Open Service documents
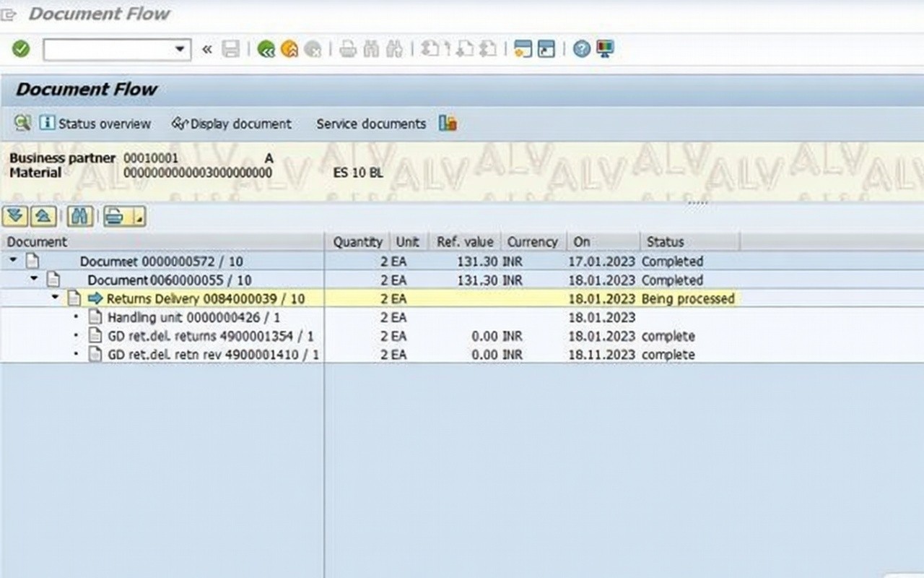924x578 pixels. tap(371, 124)
